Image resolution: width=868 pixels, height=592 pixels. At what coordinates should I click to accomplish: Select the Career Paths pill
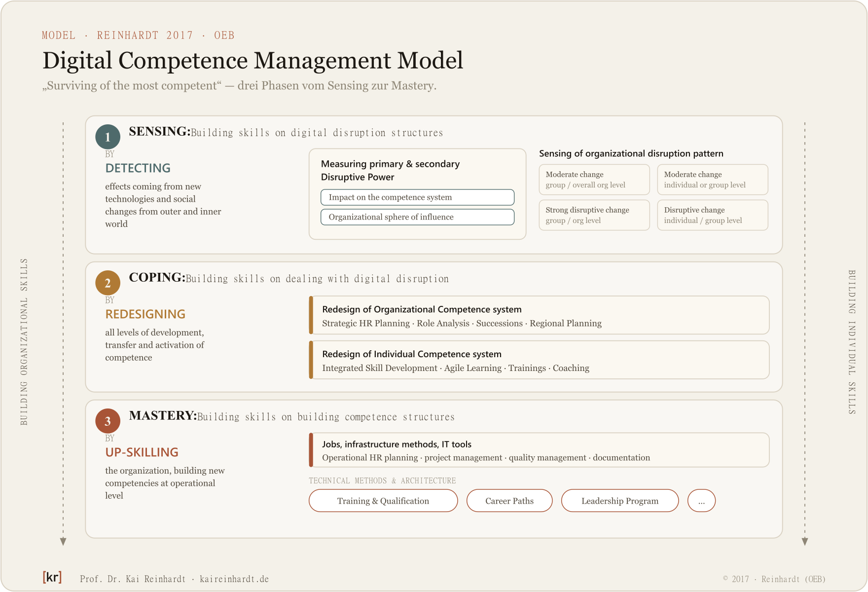pos(509,501)
